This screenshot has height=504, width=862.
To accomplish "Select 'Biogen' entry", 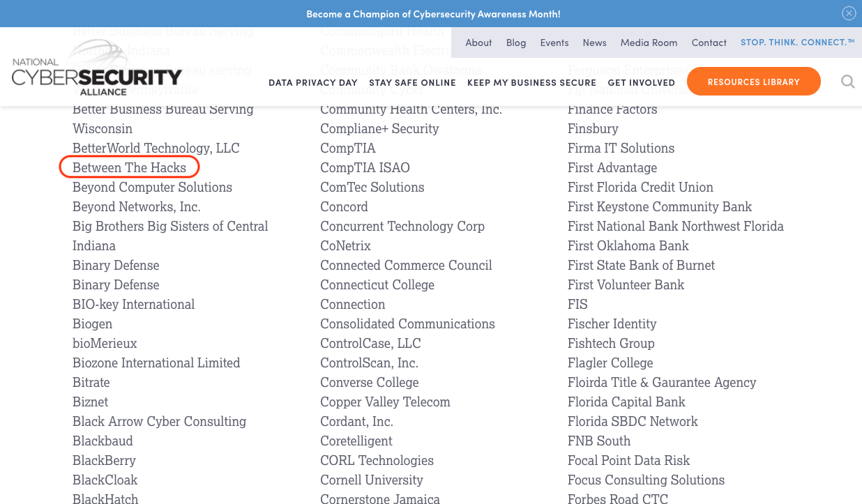I will 92,323.
